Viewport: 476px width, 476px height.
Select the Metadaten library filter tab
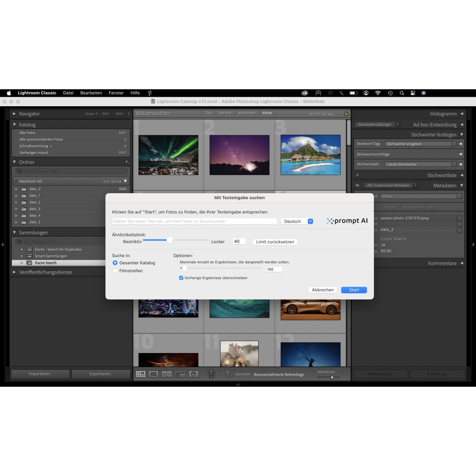pyautogui.click(x=247, y=113)
